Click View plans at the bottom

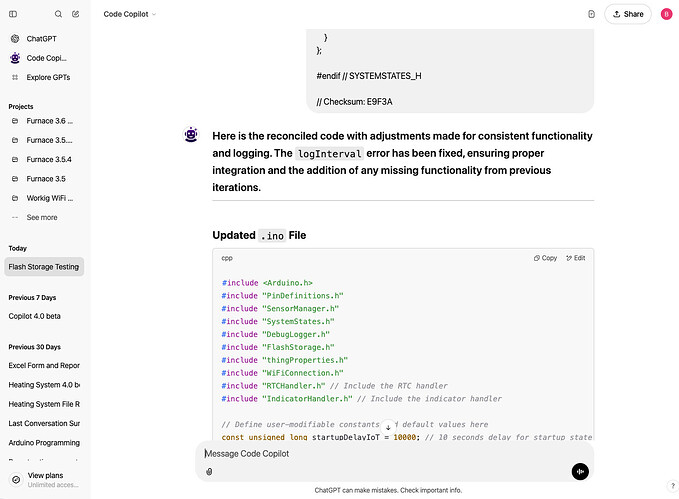point(45,476)
